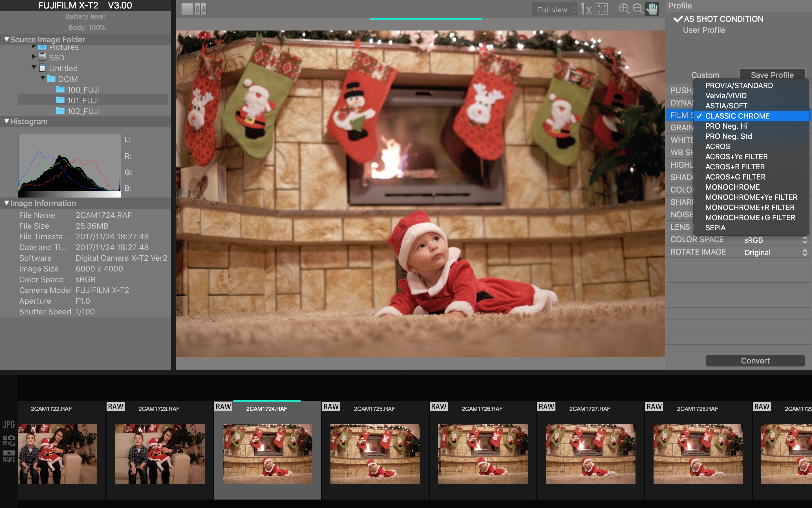Click the JPG filter icon in filmstrip
Viewport: 812px width, 508px height.
pos(9,425)
